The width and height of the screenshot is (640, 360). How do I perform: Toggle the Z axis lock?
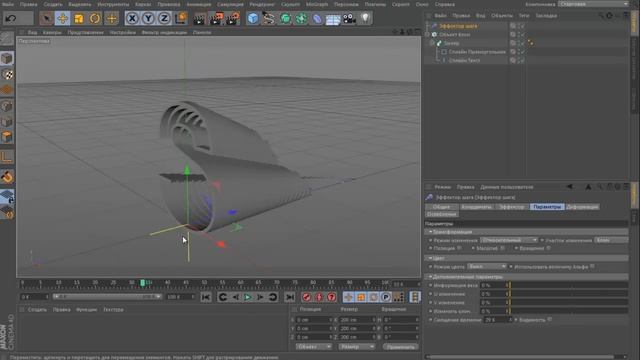click(164, 18)
